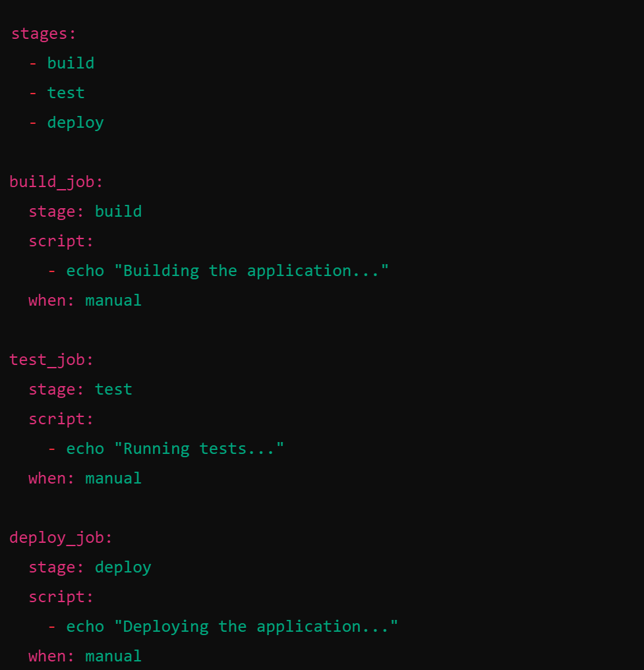The image size is (644, 670).
Task: Click the "test_job:" job name
Action: [x=52, y=360]
